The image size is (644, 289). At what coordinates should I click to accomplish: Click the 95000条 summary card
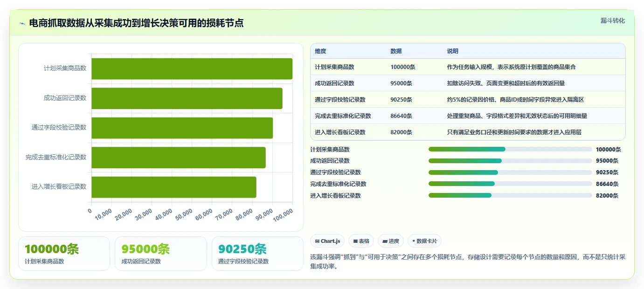coord(160,254)
